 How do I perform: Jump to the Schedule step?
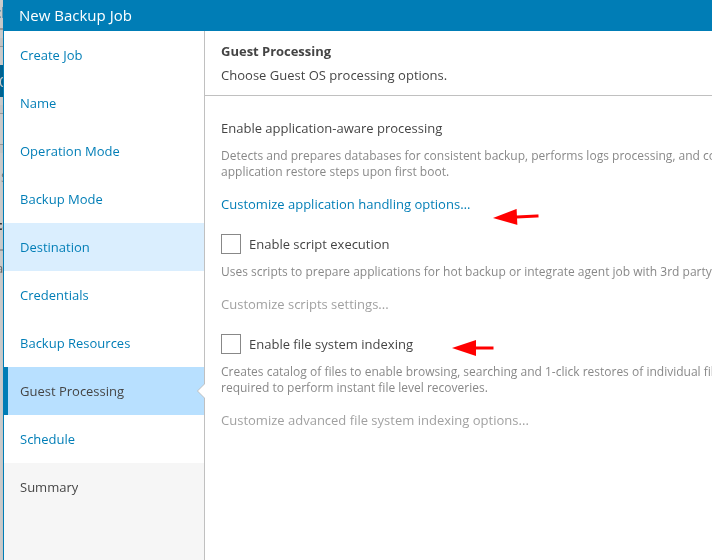47,440
